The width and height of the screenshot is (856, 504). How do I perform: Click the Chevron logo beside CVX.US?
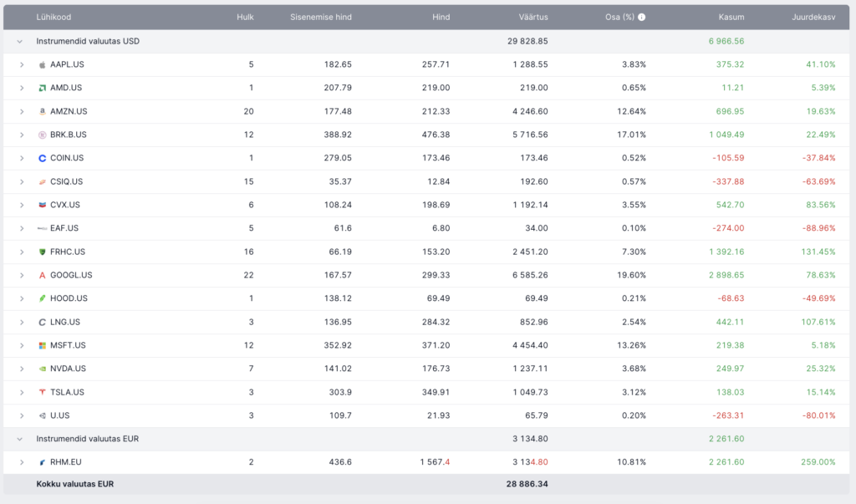pos(42,205)
